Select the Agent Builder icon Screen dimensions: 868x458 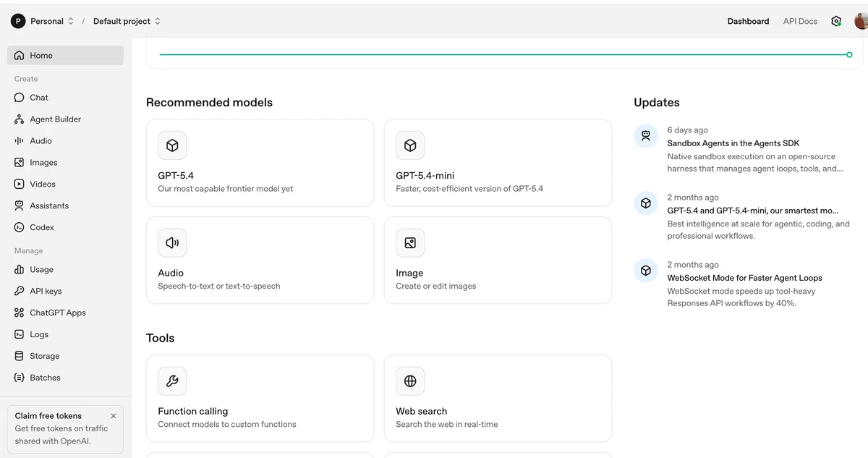[20, 119]
